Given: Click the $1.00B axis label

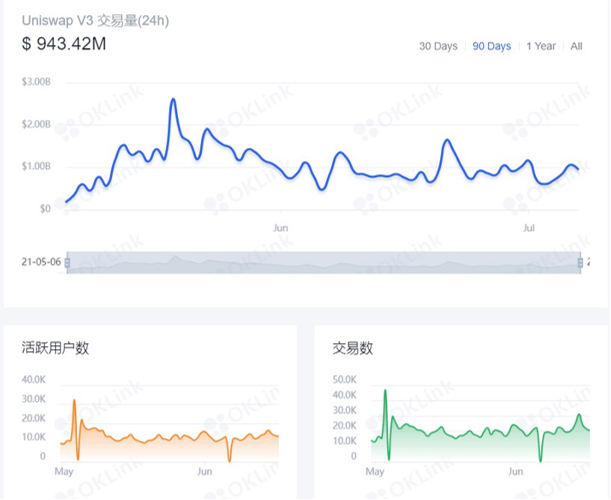Looking at the screenshot, I should 36,166.
